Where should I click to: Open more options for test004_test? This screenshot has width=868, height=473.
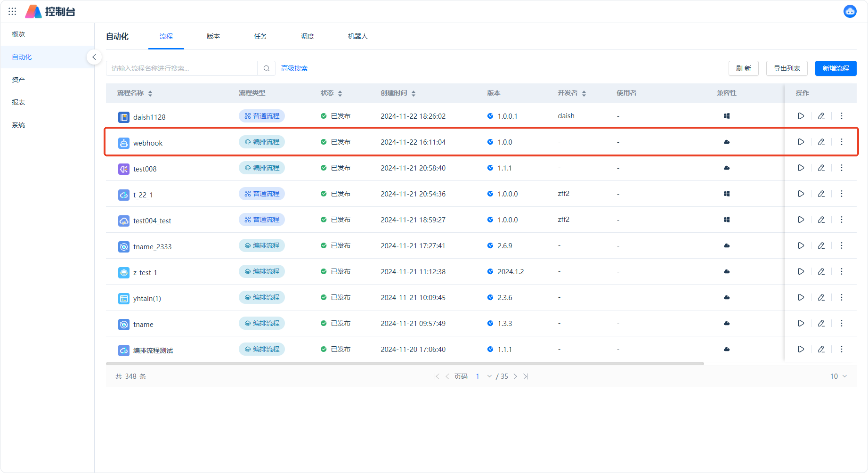(842, 220)
